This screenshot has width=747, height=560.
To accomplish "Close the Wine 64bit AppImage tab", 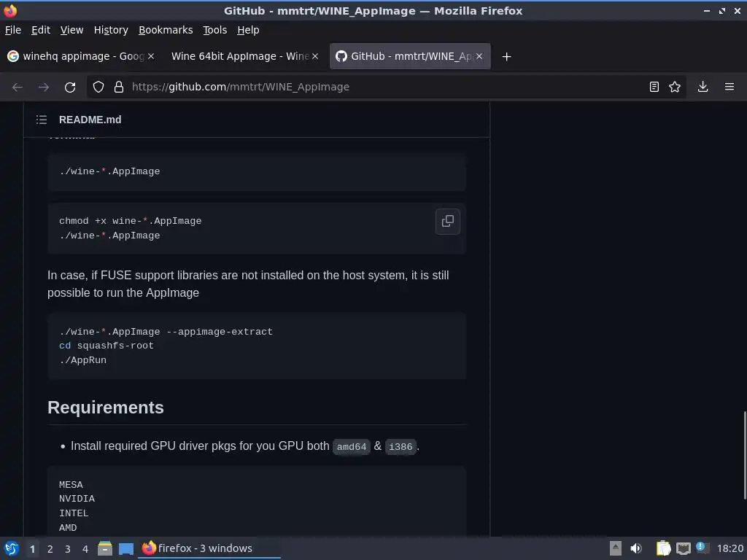I will click(315, 56).
